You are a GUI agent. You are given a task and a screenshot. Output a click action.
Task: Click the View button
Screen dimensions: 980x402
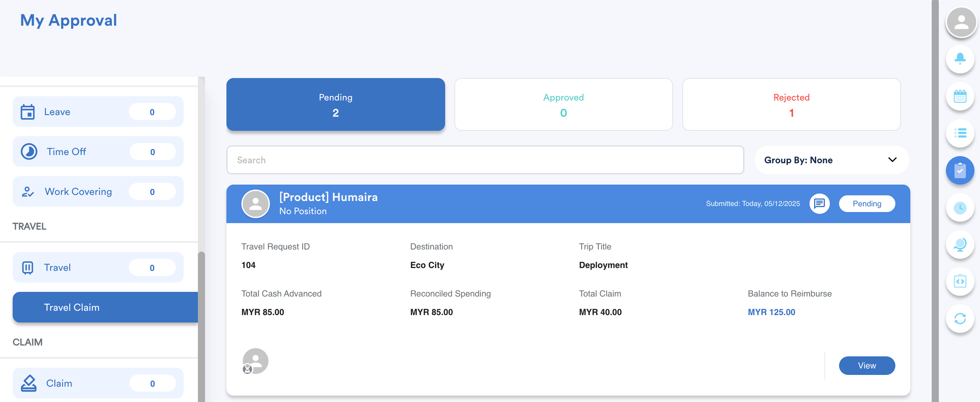(866, 365)
